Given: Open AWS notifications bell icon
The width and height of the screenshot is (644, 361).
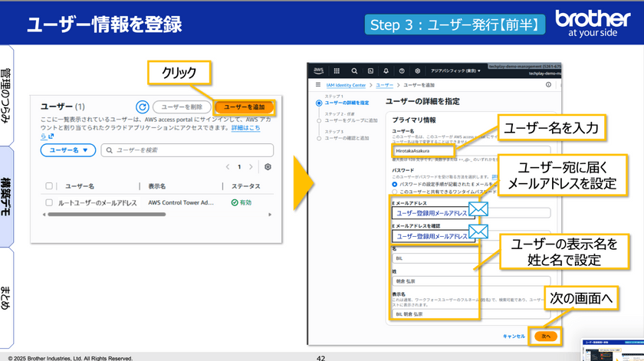Looking at the screenshot, I should coord(386,71).
